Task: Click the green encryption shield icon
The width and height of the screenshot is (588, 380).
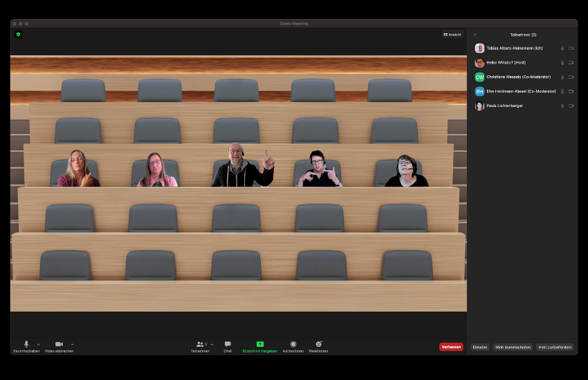Action: coord(19,35)
